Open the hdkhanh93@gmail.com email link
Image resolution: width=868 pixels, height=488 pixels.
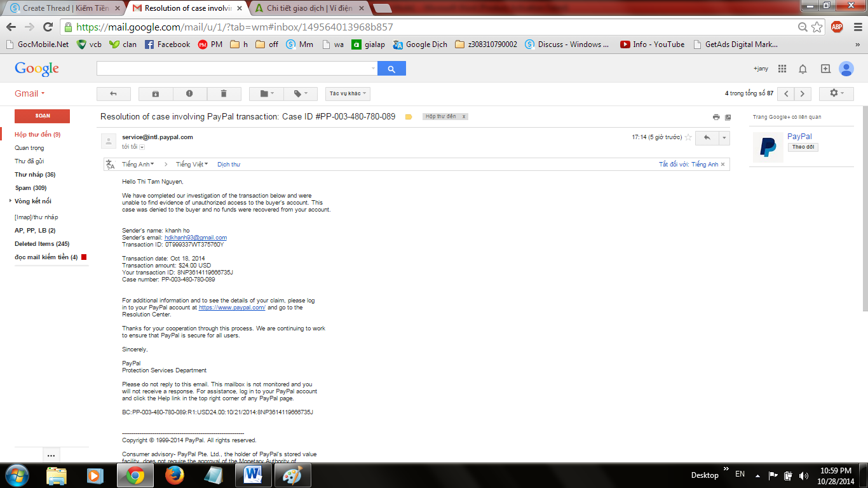click(196, 238)
